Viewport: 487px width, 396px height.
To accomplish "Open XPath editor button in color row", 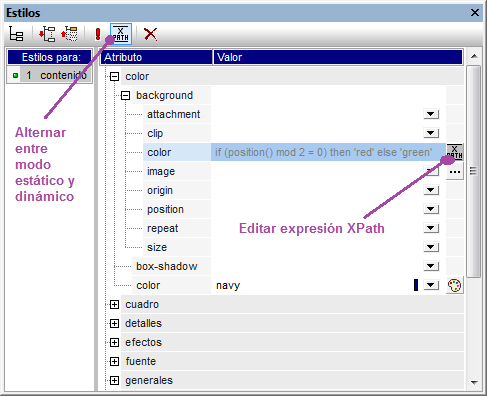I will point(455,152).
